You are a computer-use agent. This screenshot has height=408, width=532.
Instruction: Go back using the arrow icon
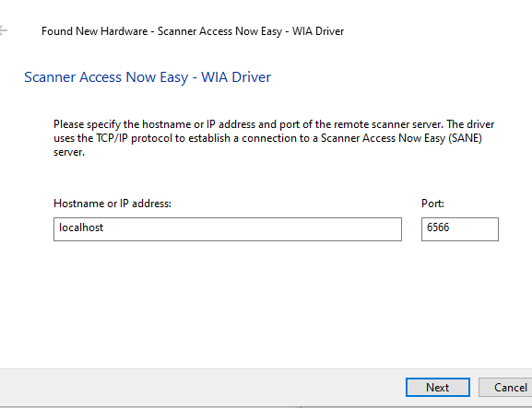tap(3, 30)
